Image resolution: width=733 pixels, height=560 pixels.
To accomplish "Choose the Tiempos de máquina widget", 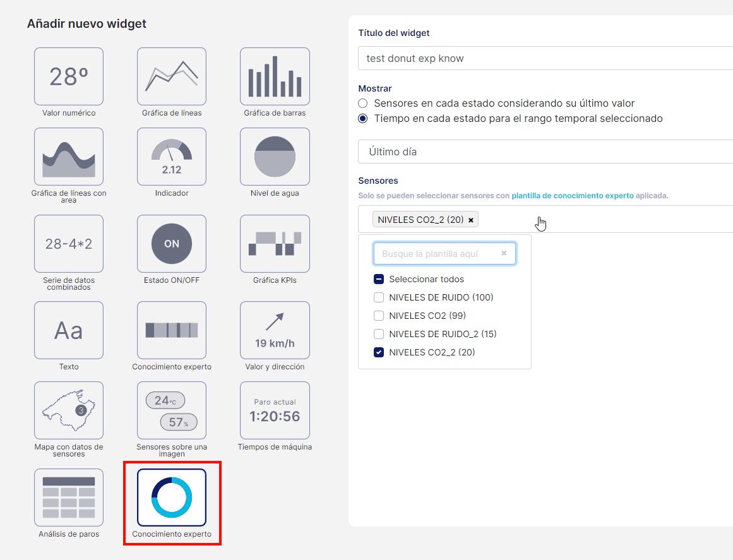I will click(275, 410).
